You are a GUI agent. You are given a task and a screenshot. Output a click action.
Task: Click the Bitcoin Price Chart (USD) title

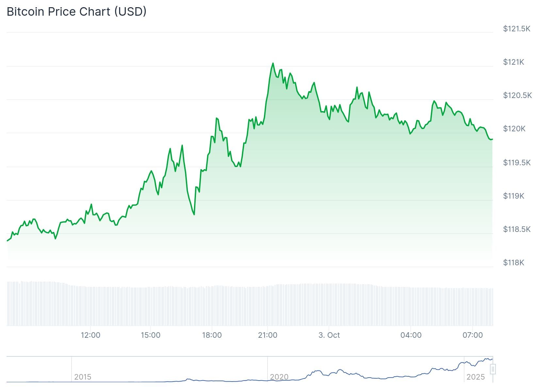(x=76, y=11)
